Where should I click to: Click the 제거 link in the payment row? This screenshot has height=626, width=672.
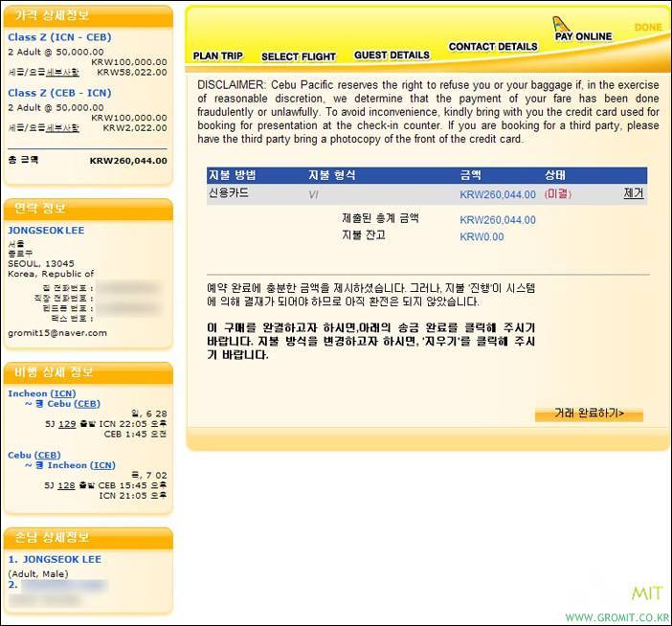[634, 193]
